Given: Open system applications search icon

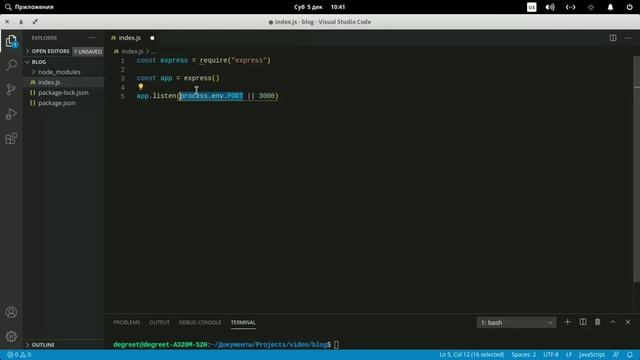Looking at the screenshot, I should (x=8, y=7).
